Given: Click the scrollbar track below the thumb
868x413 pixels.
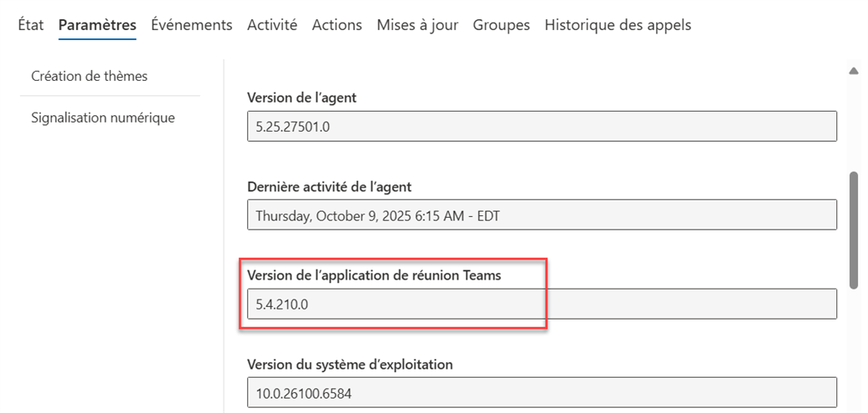Looking at the screenshot, I should click(x=853, y=350).
